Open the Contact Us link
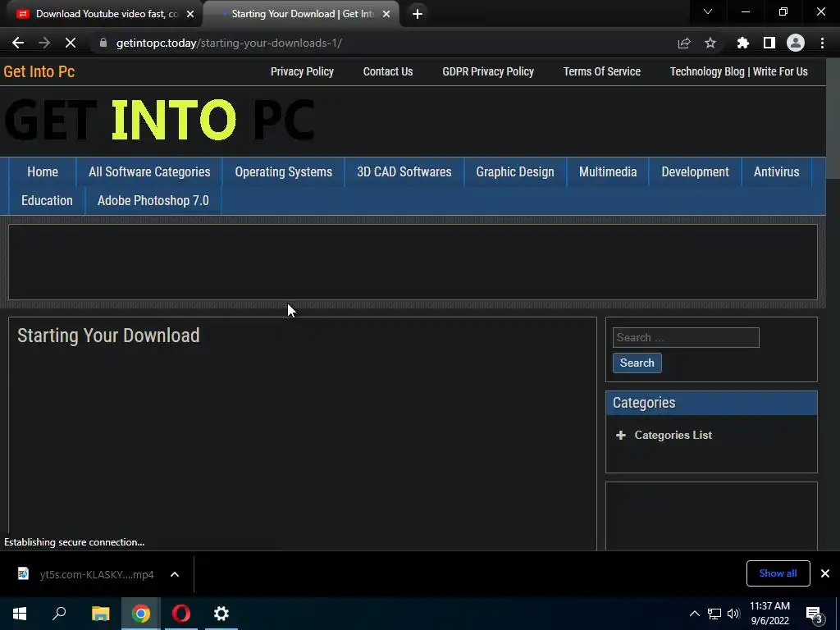840x630 pixels. pos(388,71)
